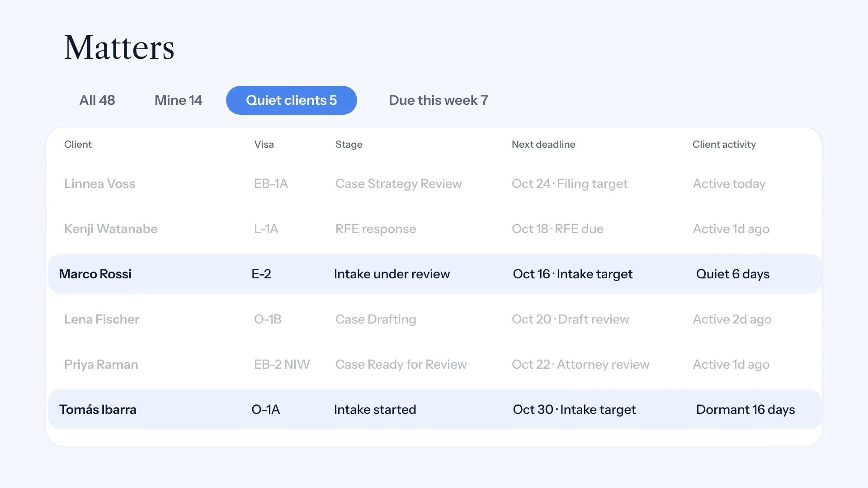
Task: Click the Active today activity status
Action: 729,184
